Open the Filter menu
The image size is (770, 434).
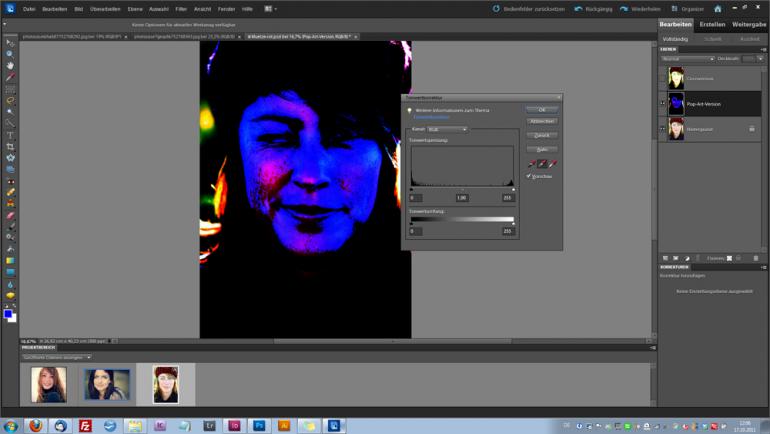coord(181,9)
